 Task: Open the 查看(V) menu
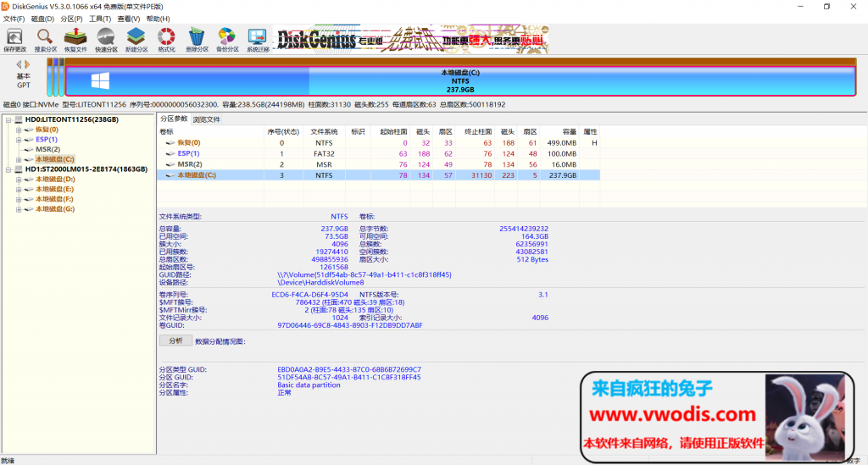pos(129,19)
